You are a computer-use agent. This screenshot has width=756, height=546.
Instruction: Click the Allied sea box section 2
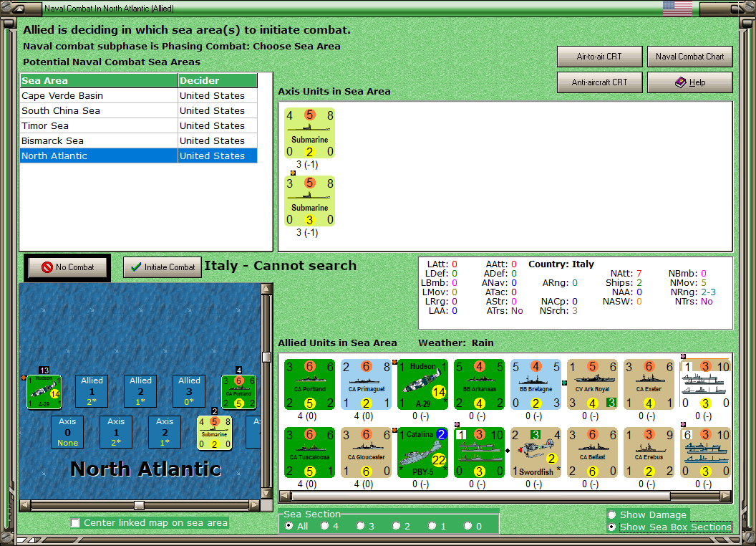click(x=140, y=391)
